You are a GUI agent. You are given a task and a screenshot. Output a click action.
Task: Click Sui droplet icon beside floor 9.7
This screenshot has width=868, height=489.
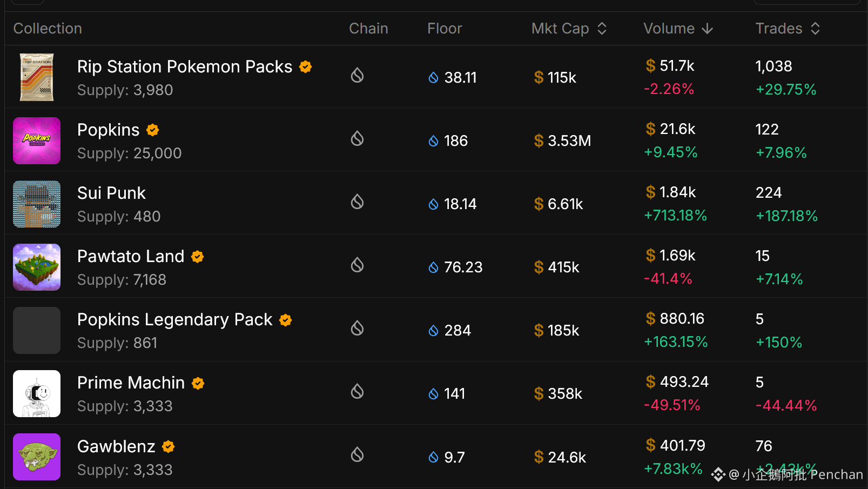433,458
